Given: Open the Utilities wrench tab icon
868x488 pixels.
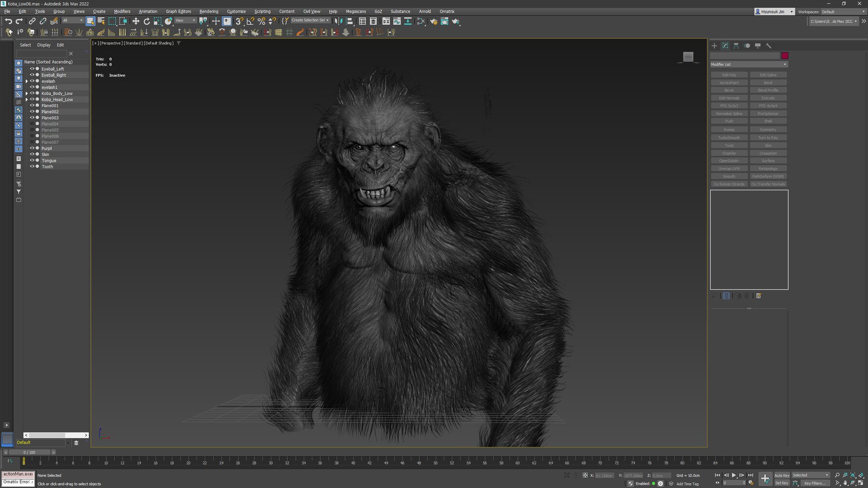Looking at the screenshot, I should [x=769, y=46].
